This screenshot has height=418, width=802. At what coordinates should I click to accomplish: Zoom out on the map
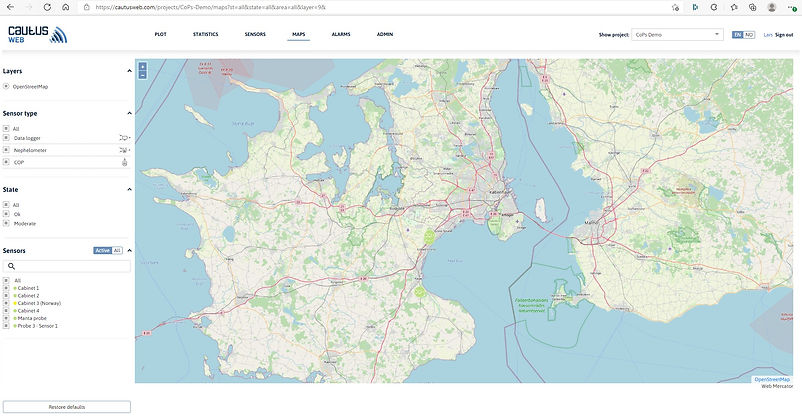(x=143, y=75)
